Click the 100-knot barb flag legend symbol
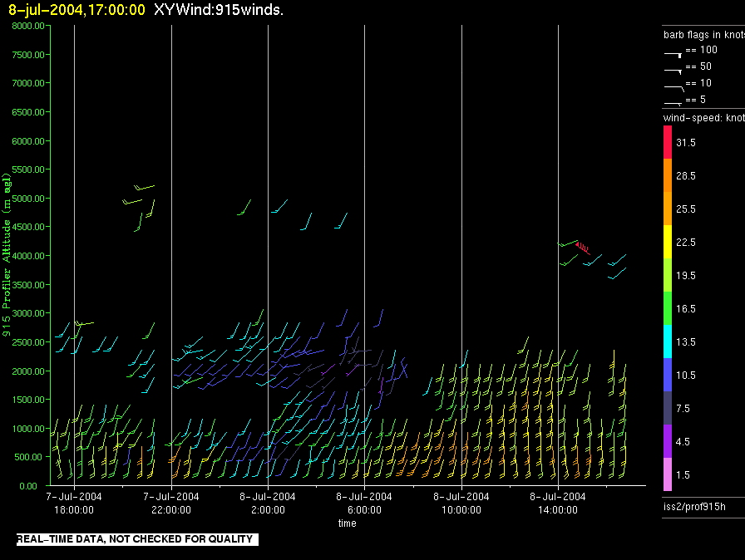This screenshot has height=560, width=745. click(x=673, y=55)
